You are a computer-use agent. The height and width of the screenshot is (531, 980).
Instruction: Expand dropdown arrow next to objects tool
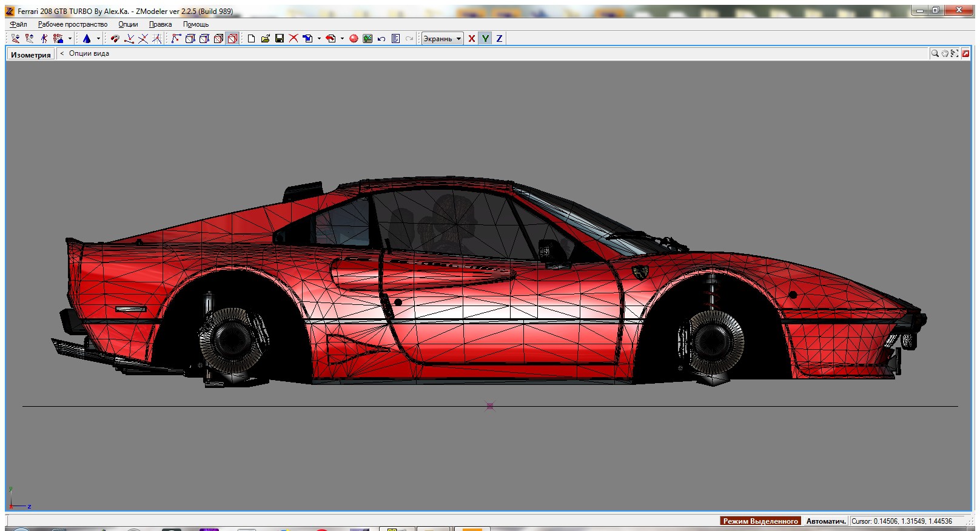tap(70, 38)
